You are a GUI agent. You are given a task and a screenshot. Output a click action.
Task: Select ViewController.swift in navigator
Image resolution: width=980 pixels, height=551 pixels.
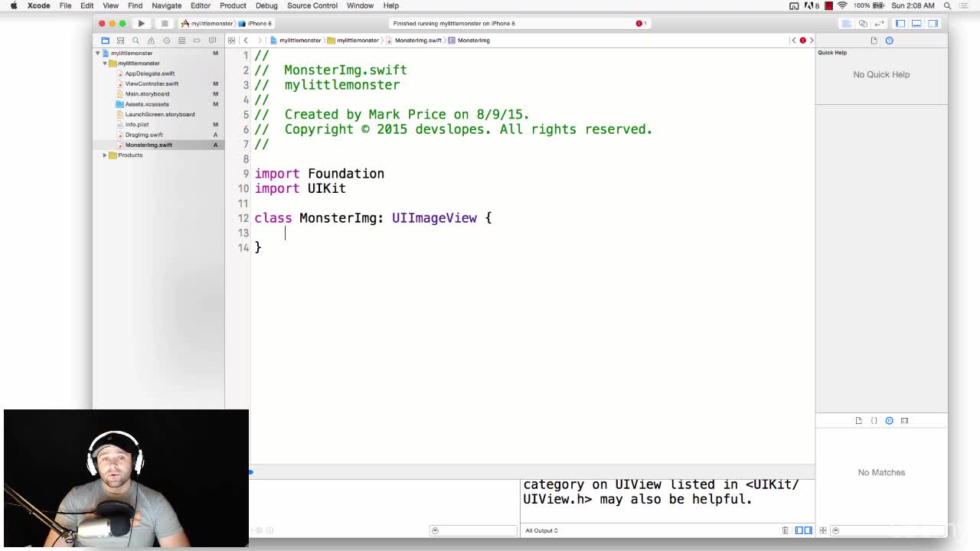click(152, 83)
